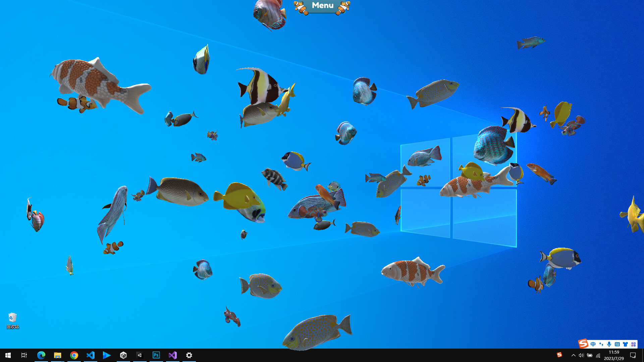Open the Sogou on-screen keyboard
Screen dimensions: 644x362
tap(618, 344)
